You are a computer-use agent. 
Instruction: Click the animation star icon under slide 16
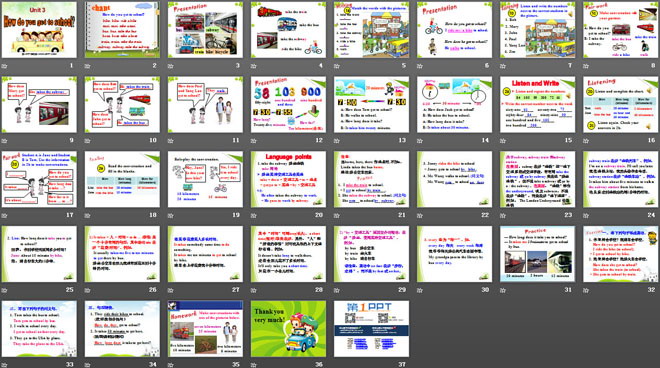(586, 141)
